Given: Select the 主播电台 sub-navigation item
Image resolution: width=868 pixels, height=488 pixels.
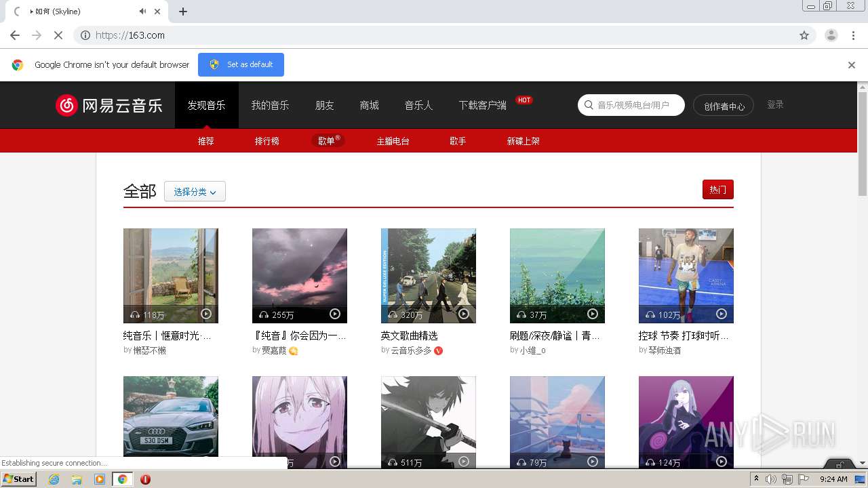Looking at the screenshot, I should [393, 141].
